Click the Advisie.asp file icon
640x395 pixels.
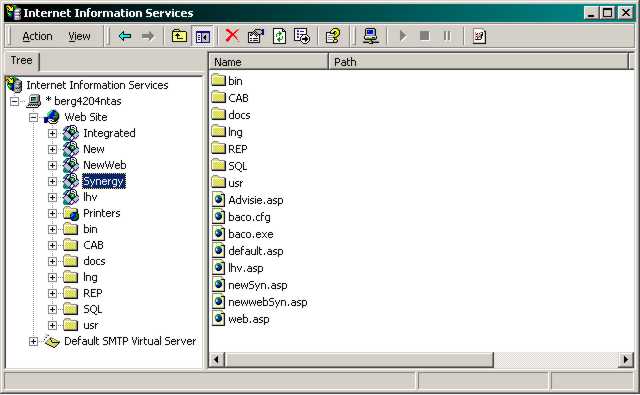click(x=219, y=200)
